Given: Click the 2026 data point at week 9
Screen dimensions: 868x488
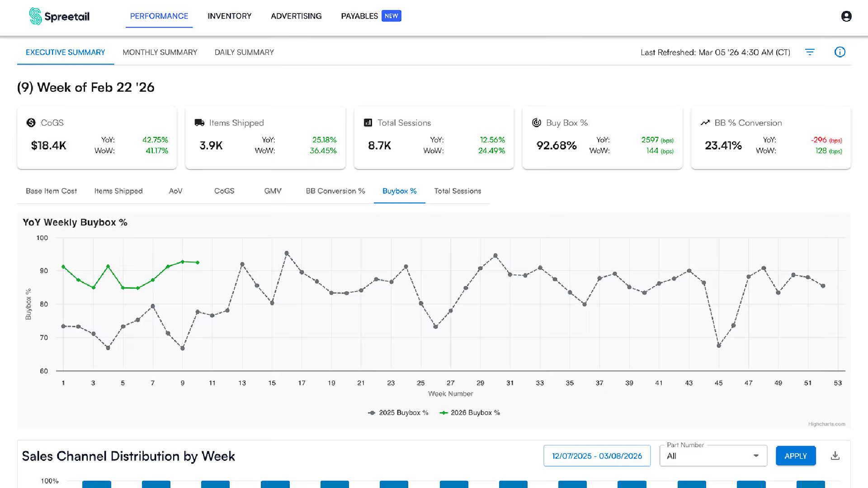Looking at the screenshot, I should click(183, 262).
